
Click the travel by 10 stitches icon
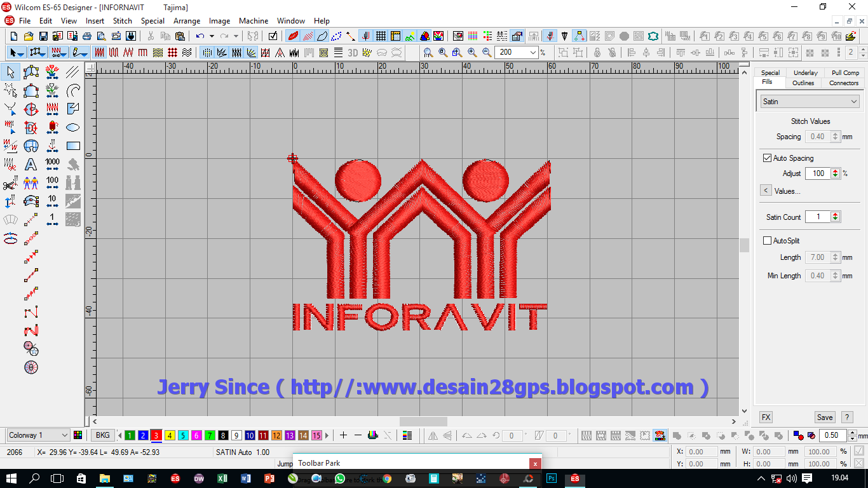click(x=52, y=201)
